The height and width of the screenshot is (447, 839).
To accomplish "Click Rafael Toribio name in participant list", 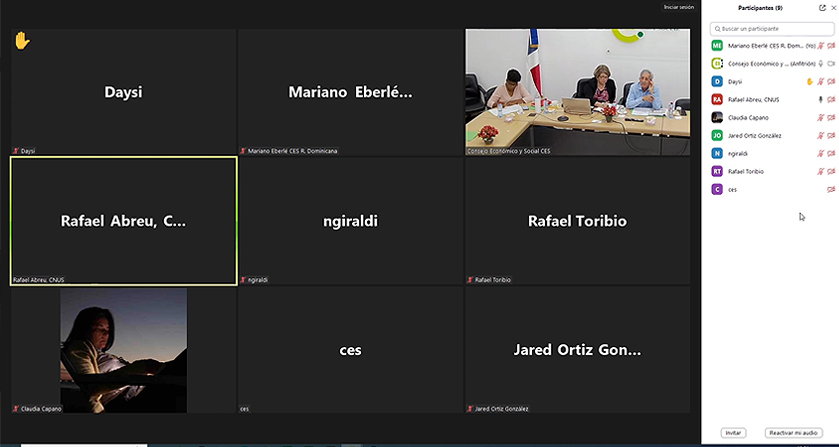I will click(746, 171).
